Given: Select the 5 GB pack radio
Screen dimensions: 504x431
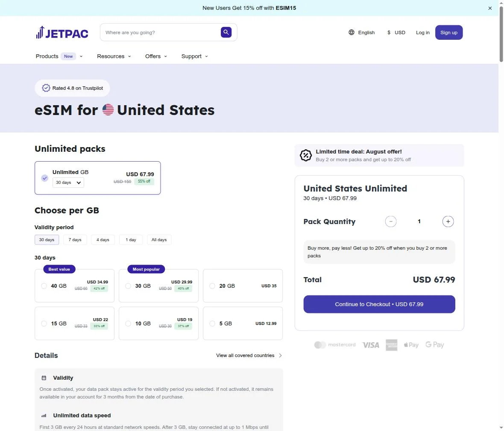Looking at the screenshot, I should pos(212,324).
